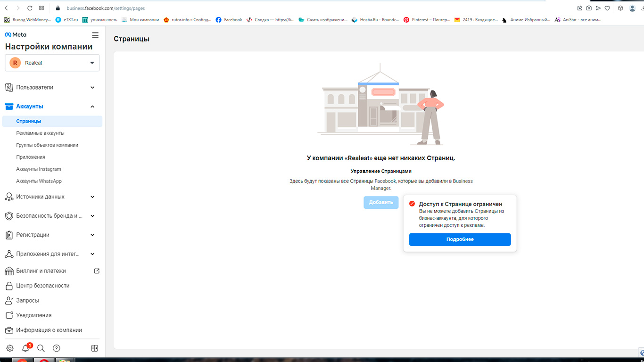Open the AniStar bookmark

pos(578,20)
